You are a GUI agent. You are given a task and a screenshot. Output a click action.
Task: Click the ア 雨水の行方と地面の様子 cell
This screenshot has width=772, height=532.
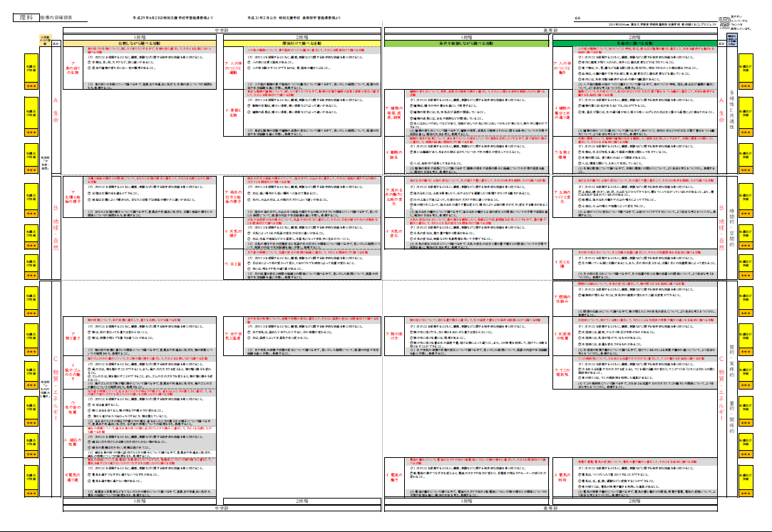234,197
